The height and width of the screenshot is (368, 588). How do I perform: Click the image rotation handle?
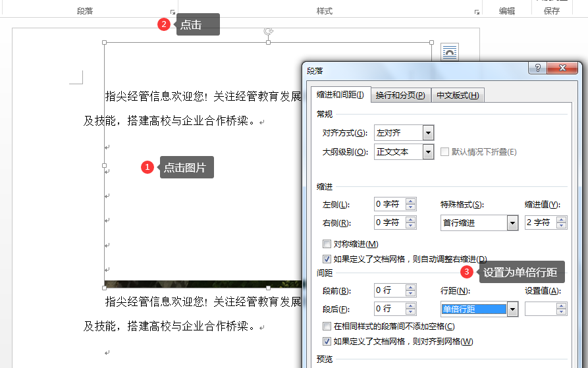[268, 31]
